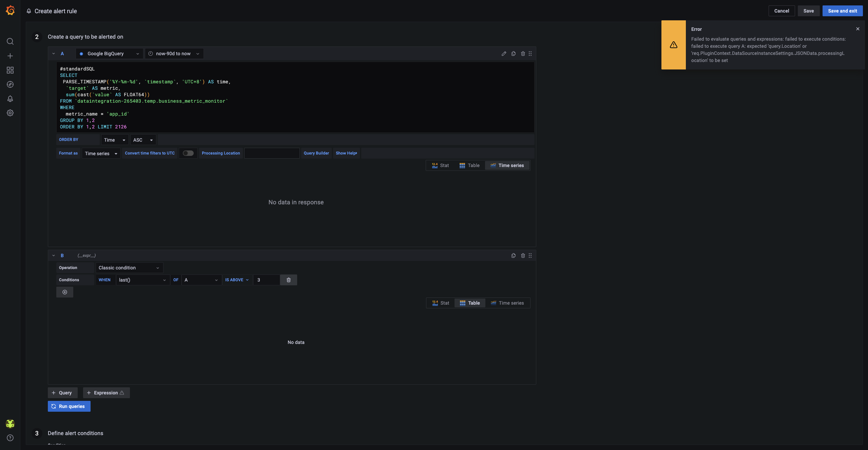Open the now-90d to now time range picker
The image size is (868, 450).
click(x=174, y=54)
